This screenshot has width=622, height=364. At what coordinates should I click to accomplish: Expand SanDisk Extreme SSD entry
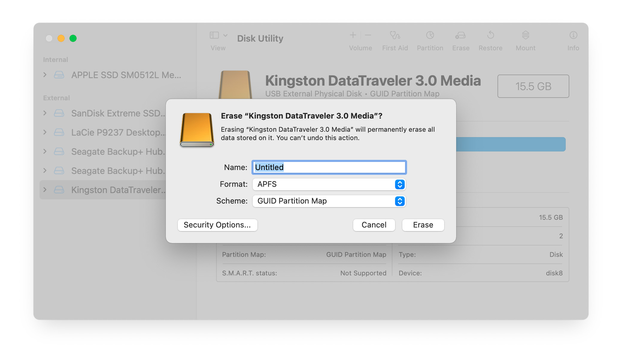click(x=45, y=113)
